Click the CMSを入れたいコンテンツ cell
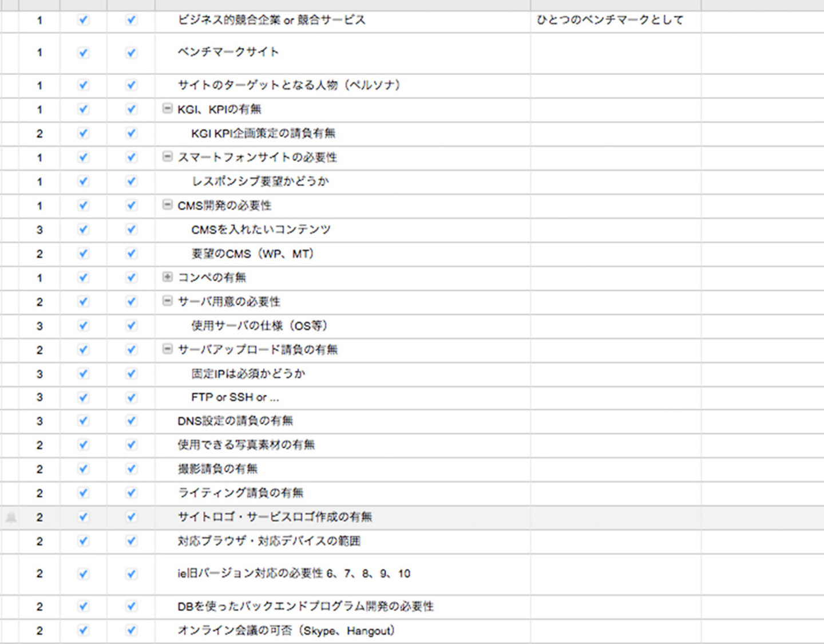The image size is (824, 644). [342, 230]
